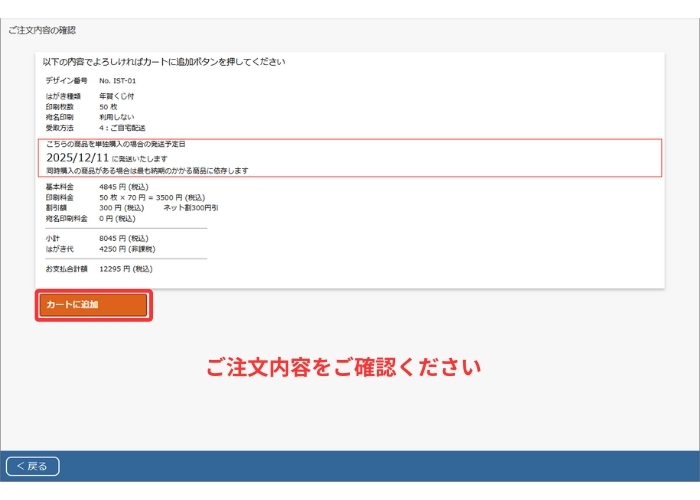Click the 宛名印刷 value 利用しない

point(116,117)
